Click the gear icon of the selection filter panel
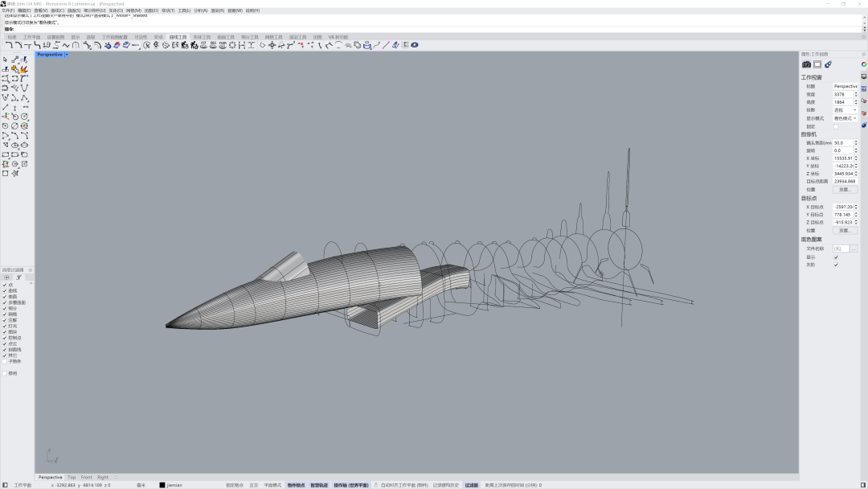The image size is (868, 489). [31, 270]
